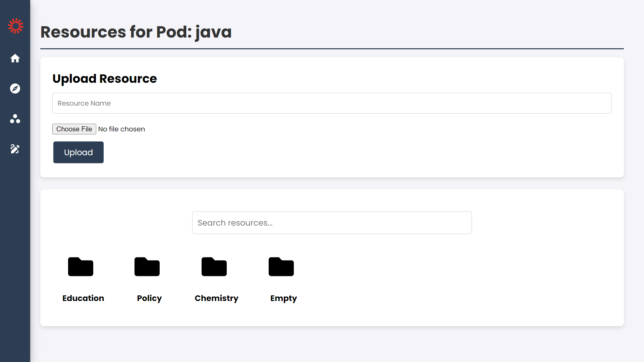Click the Upload Resource heading
Image resolution: width=644 pixels, height=362 pixels.
pos(105,79)
